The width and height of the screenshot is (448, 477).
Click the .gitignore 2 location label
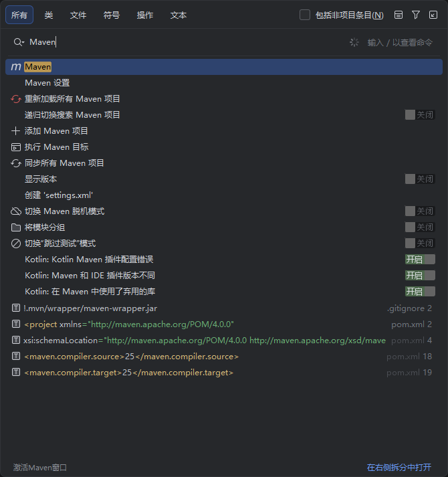(409, 308)
